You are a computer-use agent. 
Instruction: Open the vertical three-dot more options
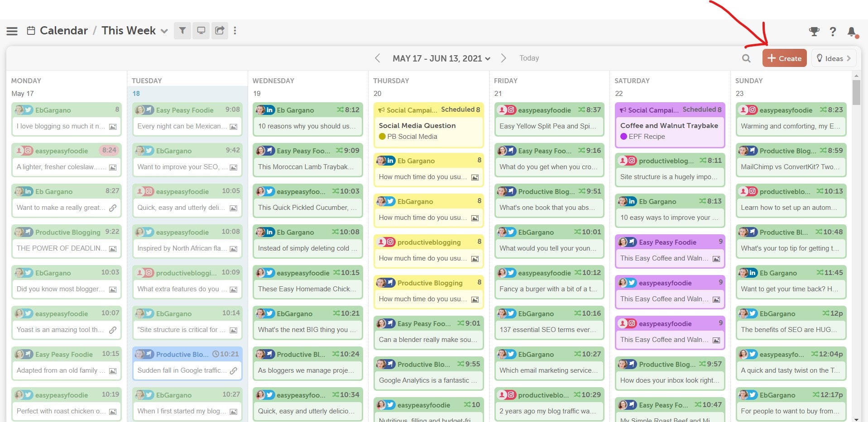click(x=235, y=31)
